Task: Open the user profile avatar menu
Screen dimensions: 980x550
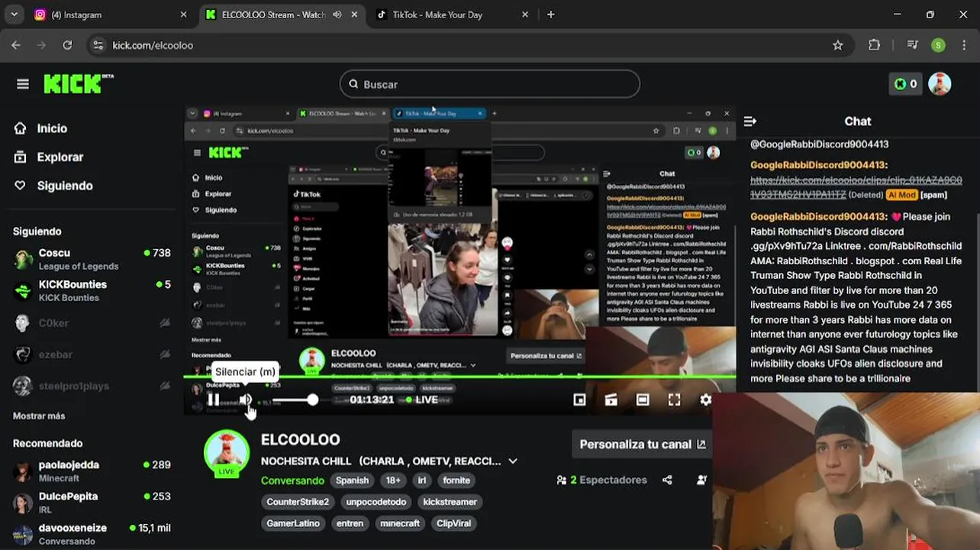Action: pos(940,84)
